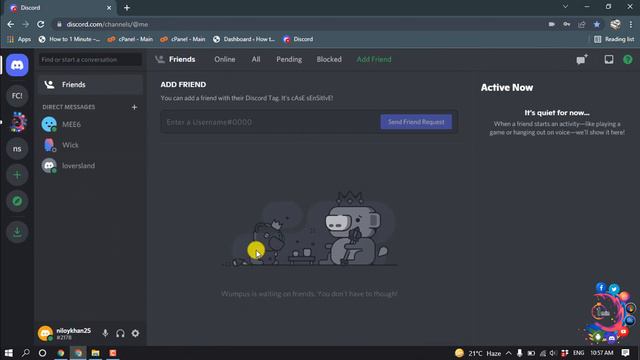The height and width of the screenshot is (360, 640).
Task: Bookmark this page with star icon
Action: pyautogui.click(x=597, y=24)
